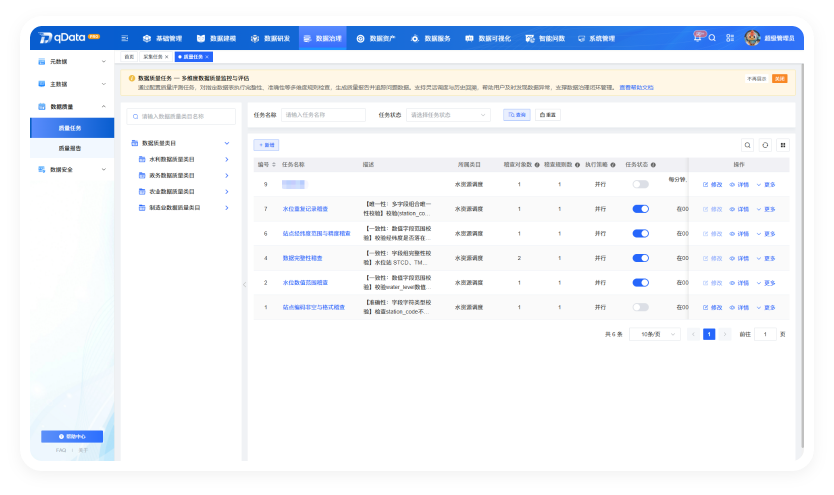Expand 农业数据质量类目 tree node
This screenshot has width=834, height=495.
227,191
